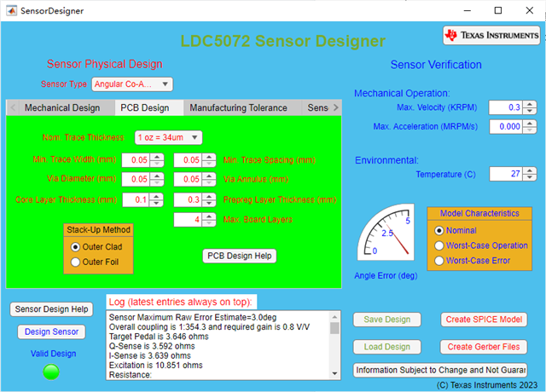Click the Min. Trace Width input field
This screenshot has height=392, width=546.
pyautogui.click(x=136, y=160)
